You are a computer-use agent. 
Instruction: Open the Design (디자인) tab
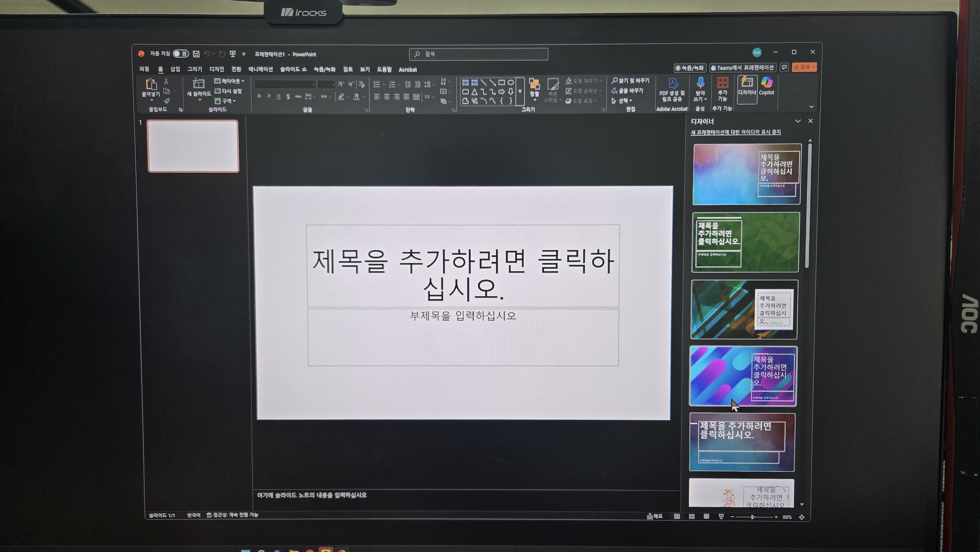point(217,69)
